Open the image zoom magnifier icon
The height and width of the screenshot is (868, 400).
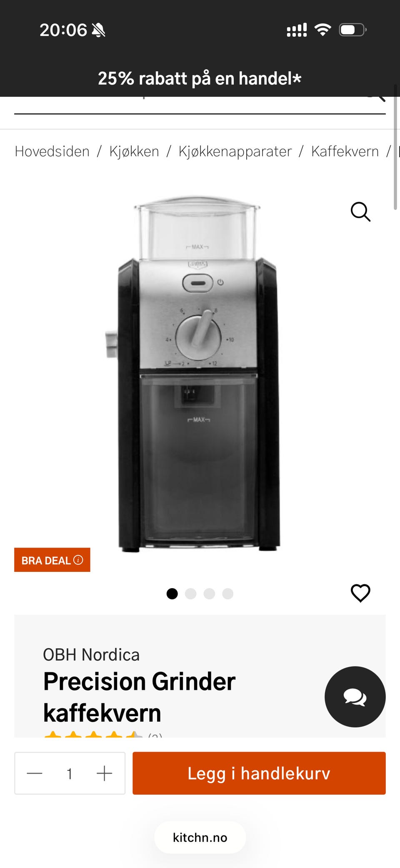360,212
